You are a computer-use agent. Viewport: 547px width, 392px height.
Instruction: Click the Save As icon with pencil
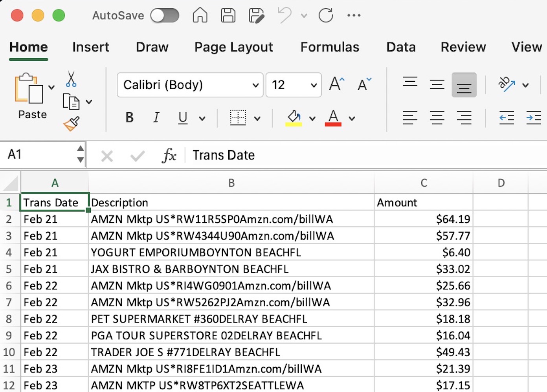point(256,16)
